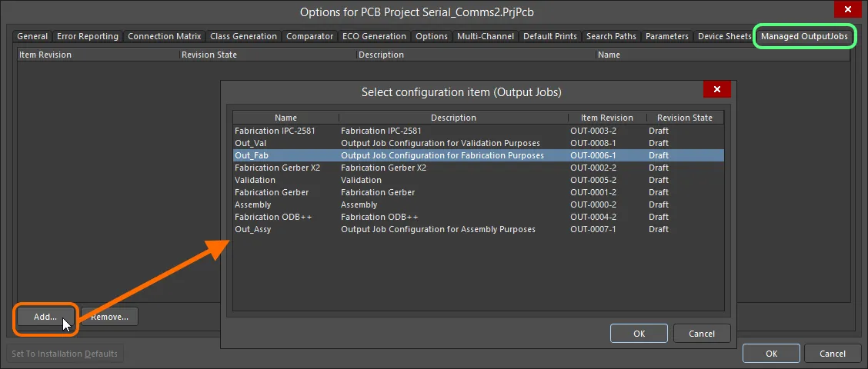Switch to Search Paths tab
868x369 pixels.
click(611, 36)
